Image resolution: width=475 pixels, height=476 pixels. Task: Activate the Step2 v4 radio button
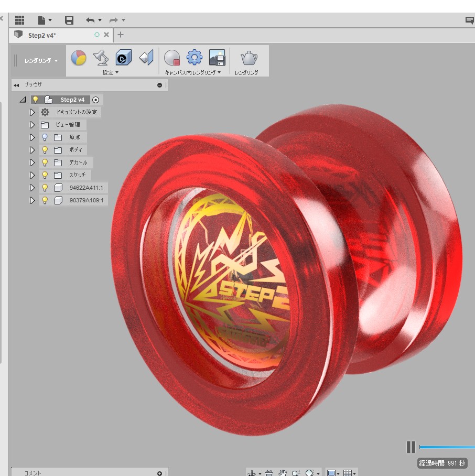(95, 100)
